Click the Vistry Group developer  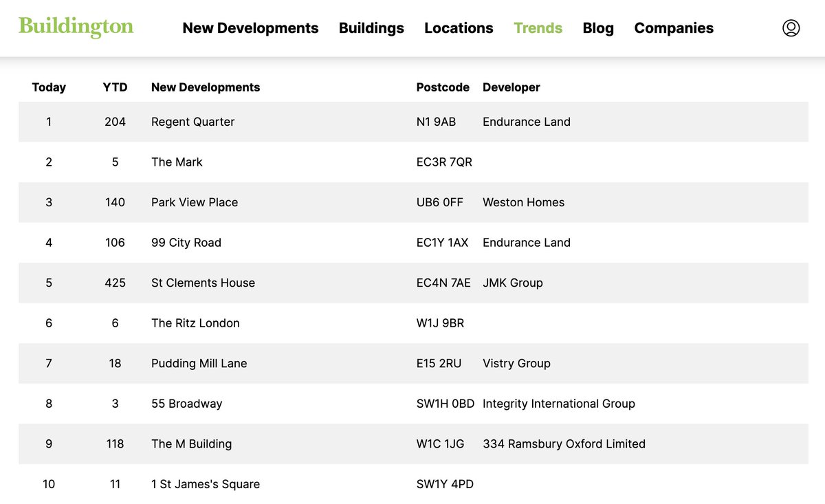516,363
